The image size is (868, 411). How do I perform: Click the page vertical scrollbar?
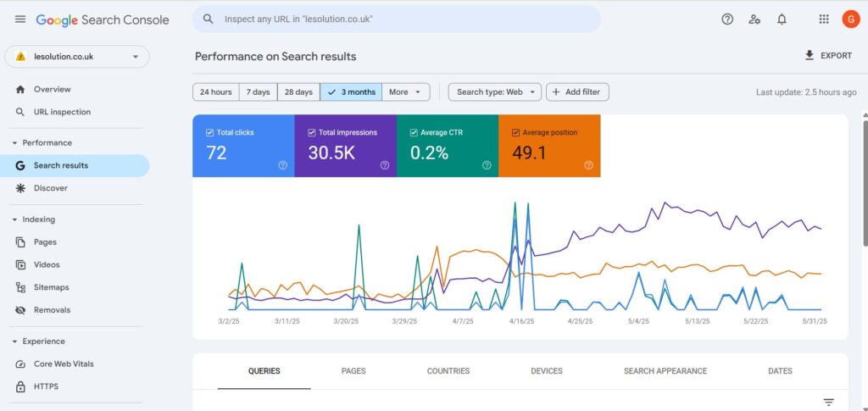[x=865, y=182]
